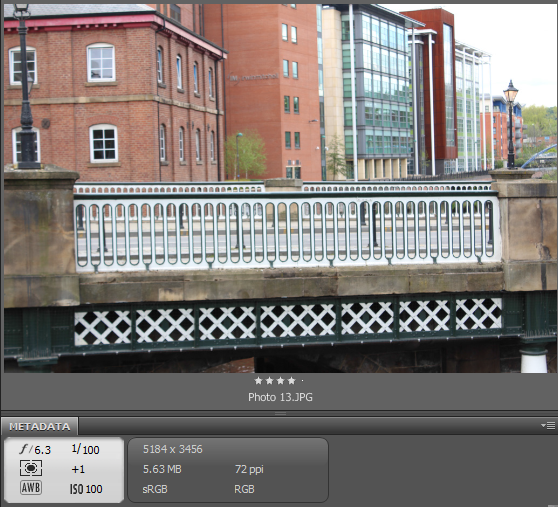Click the AWB white balance icon
Viewport: 558px width, 507px height.
[31, 487]
